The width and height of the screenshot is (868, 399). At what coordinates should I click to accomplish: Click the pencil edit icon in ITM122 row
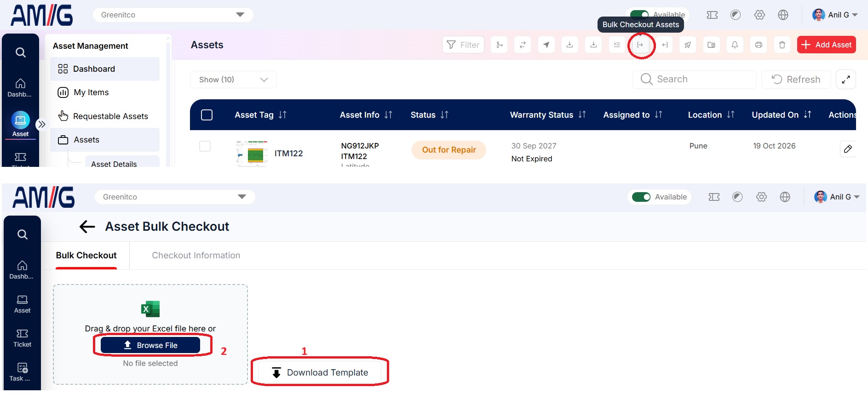point(848,148)
